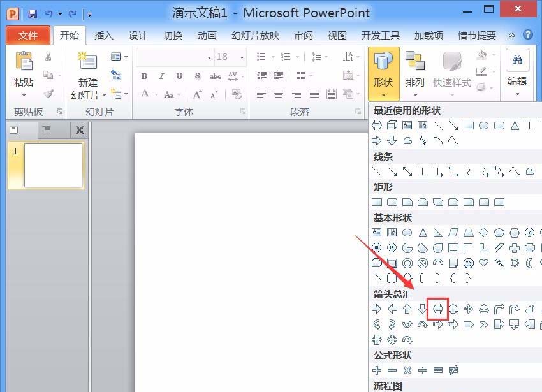The height and width of the screenshot is (392, 542).
Task: Click the Help question mark button
Action: click(x=529, y=36)
